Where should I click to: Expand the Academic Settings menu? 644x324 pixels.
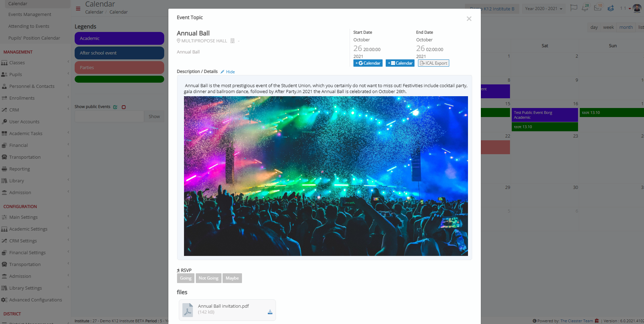pyautogui.click(x=68, y=228)
